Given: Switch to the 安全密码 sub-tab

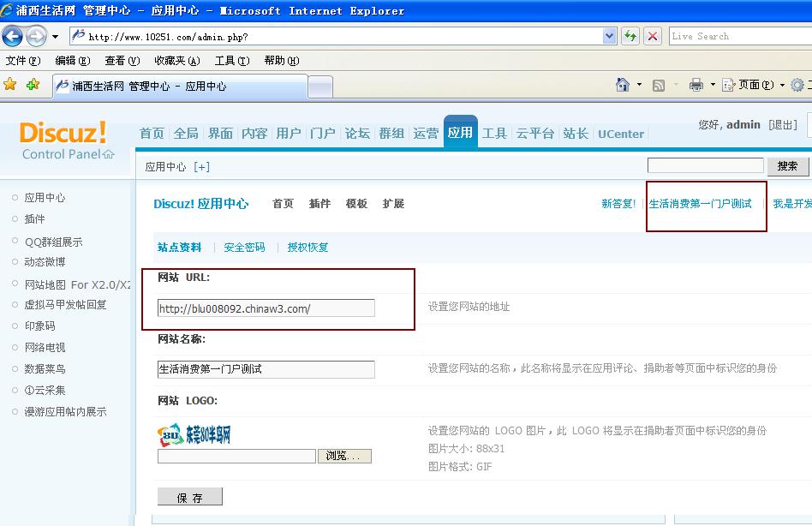Looking at the screenshot, I should coord(244,248).
